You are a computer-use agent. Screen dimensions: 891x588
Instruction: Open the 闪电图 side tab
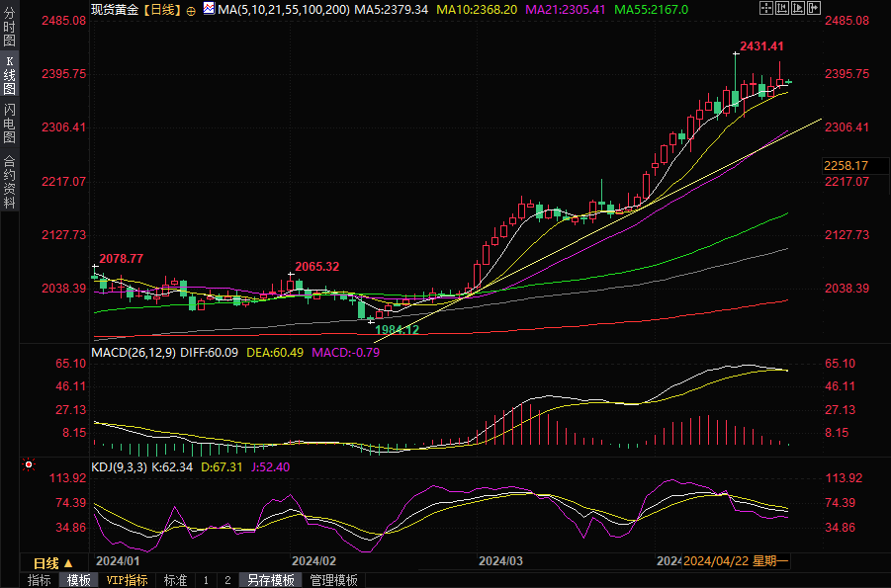tap(9, 124)
